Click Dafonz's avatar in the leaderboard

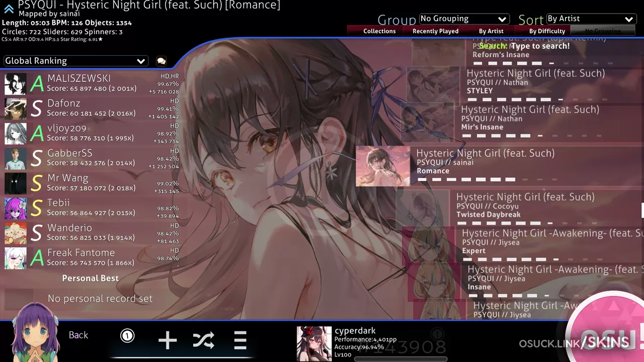click(x=16, y=109)
